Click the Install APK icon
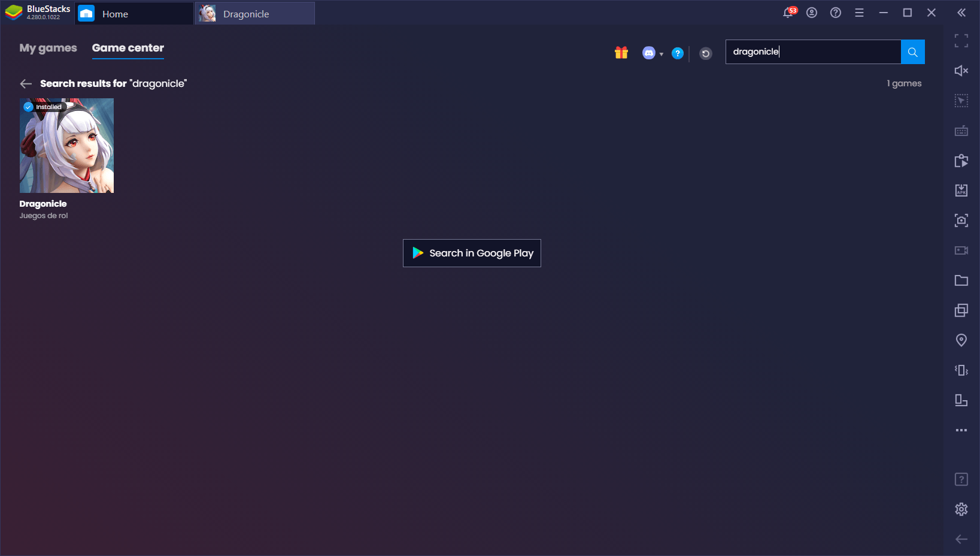 [961, 191]
